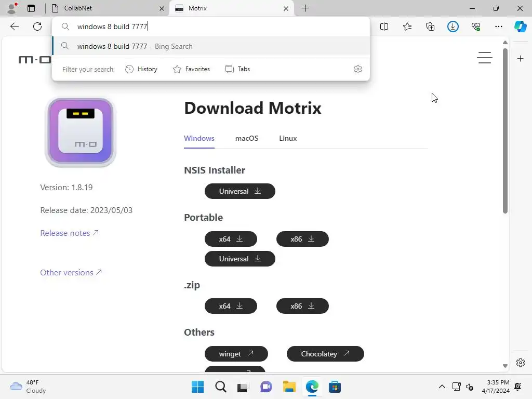The height and width of the screenshot is (399, 532).
Task: Click the Release date: 2023/05/03 text
Action: (86, 210)
